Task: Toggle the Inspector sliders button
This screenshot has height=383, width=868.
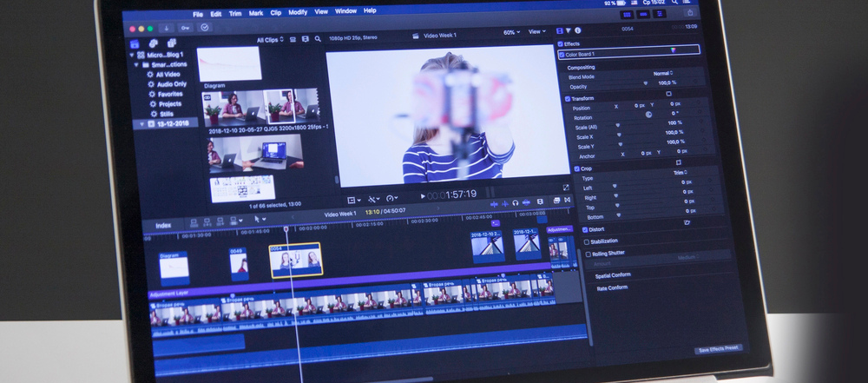Action: (660, 14)
